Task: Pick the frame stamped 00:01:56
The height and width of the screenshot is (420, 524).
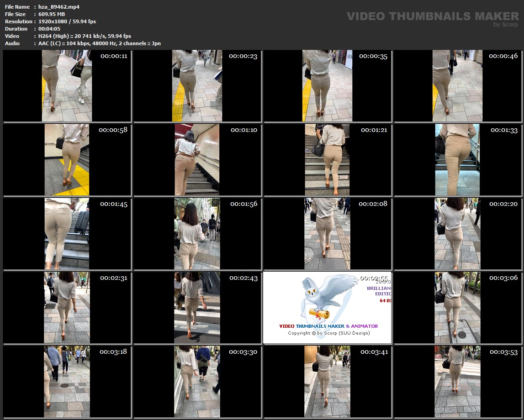Action: [x=197, y=234]
